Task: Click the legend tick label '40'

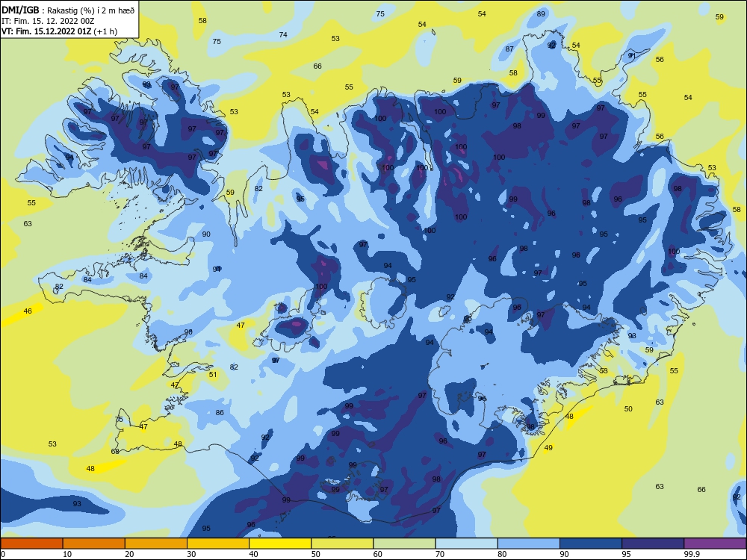Action: point(253,554)
